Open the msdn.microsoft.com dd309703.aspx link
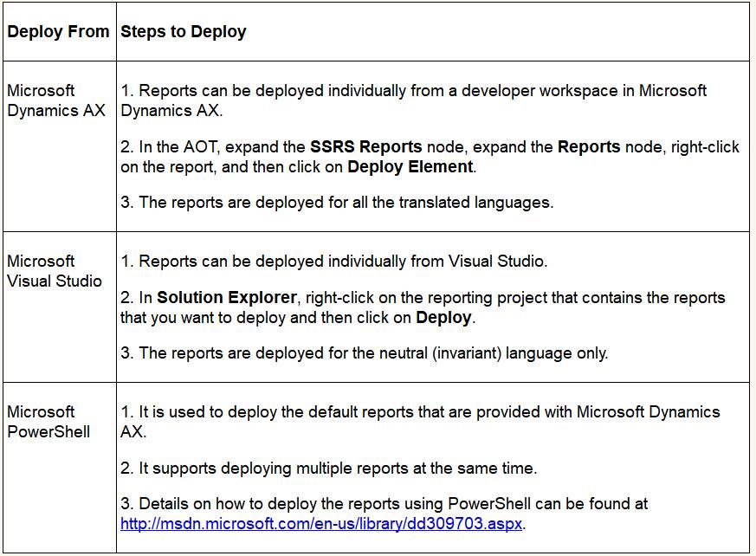756x556 pixels. click(321, 524)
